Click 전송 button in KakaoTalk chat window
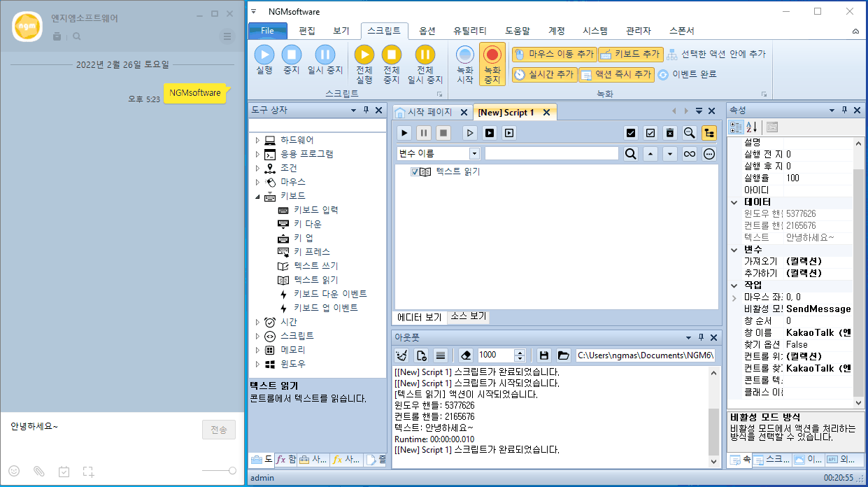868x487 pixels. [219, 430]
